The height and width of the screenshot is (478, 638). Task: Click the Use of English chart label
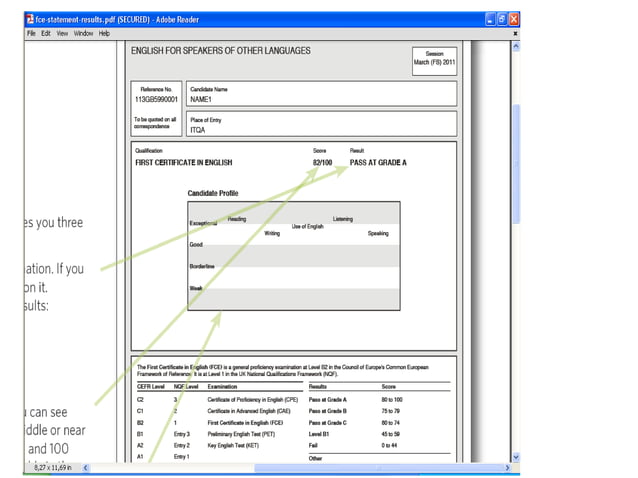[308, 226]
